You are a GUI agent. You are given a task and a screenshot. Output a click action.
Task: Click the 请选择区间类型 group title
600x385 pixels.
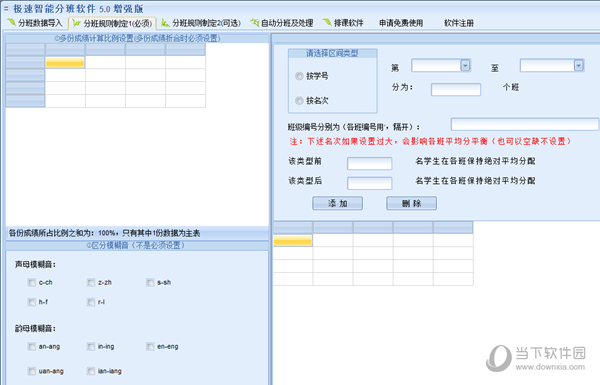[332, 54]
